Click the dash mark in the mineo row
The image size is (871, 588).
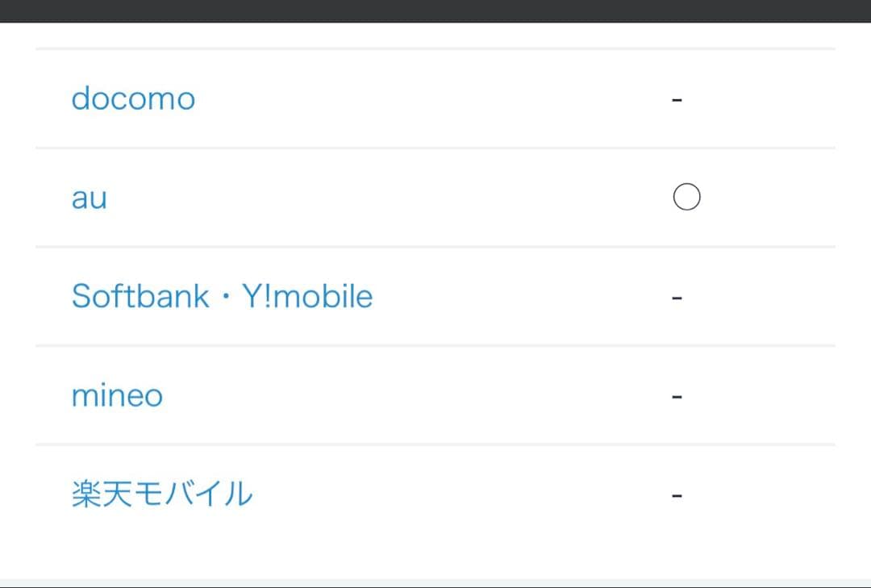(677, 398)
